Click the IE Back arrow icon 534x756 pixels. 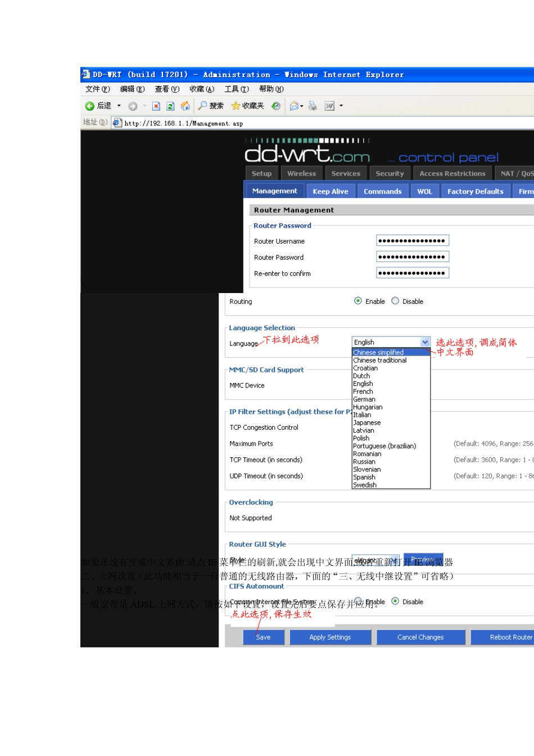click(89, 106)
